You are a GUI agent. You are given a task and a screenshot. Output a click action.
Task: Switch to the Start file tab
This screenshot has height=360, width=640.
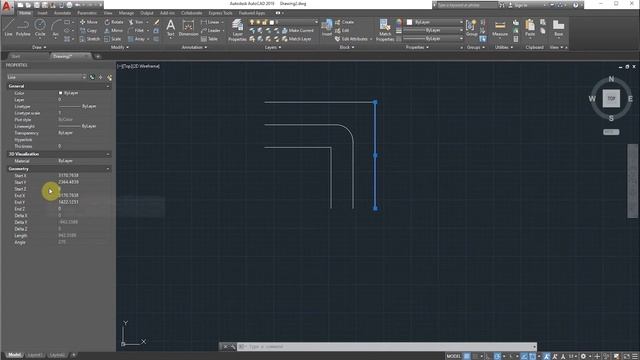click(16, 56)
